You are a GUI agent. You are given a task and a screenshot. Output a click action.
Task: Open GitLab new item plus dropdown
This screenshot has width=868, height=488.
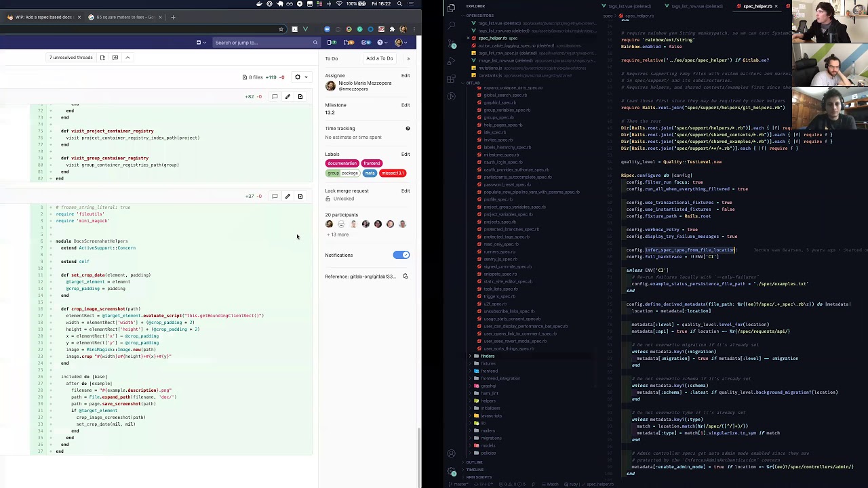click(x=201, y=43)
